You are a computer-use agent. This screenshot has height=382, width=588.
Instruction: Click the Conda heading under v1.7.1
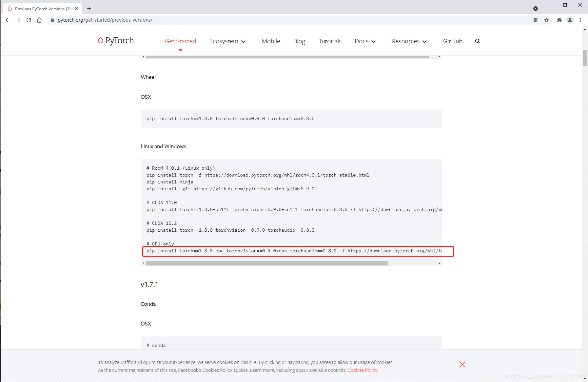pyautogui.click(x=148, y=304)
